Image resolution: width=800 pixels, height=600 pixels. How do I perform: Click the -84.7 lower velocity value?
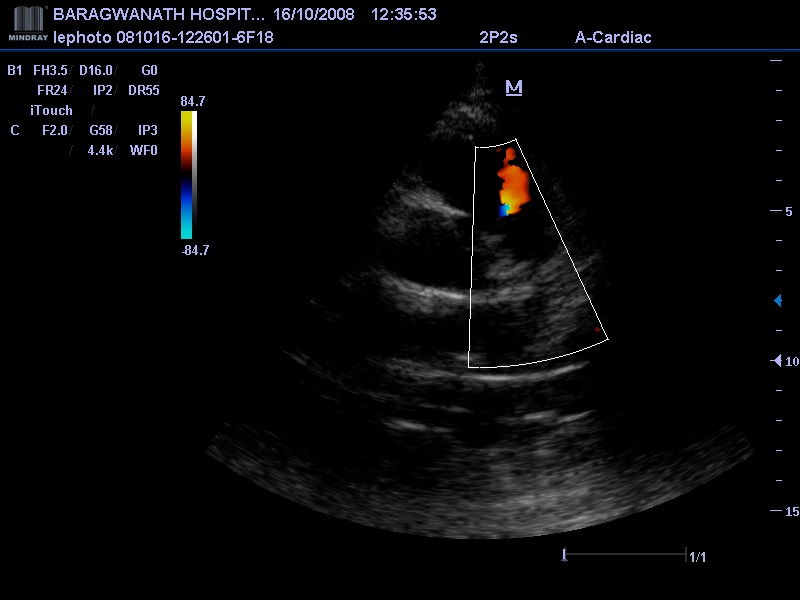[x=195, y=250]
